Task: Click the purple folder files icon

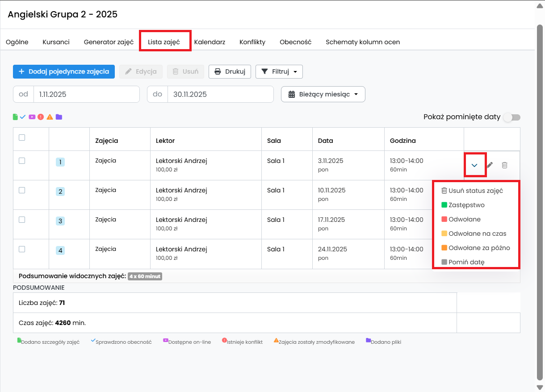Action: coord(59,117)
